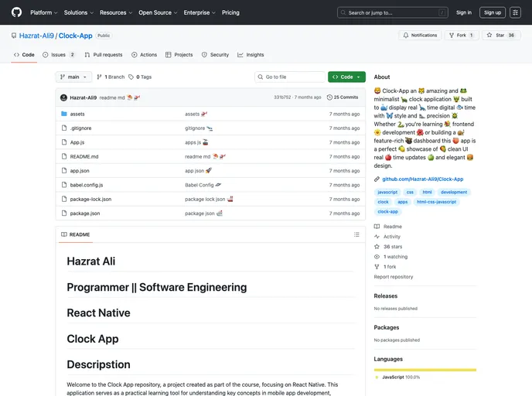532x396 pixels.
Task: Click the JavaScript language color bar
Action: pyautogui.click(x=425, y=370)
